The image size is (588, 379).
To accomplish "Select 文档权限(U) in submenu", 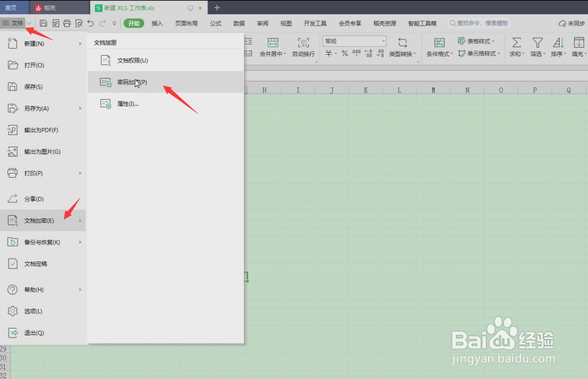I will coord(165,60).
